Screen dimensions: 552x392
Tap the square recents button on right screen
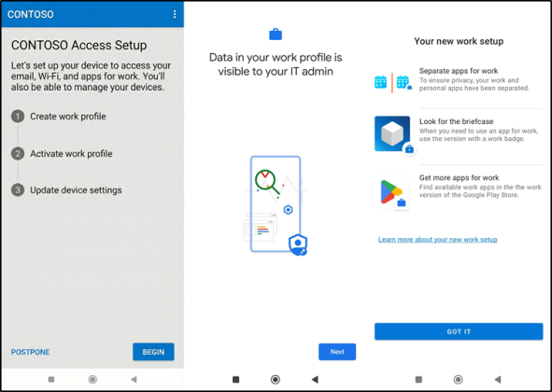[418, 379]
